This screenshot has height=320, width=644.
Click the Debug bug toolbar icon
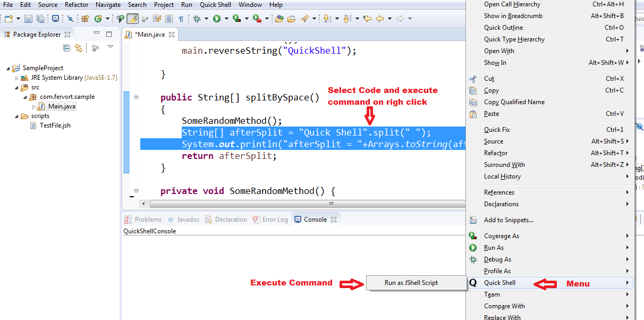pyautogui.click(x=197, y=19)
